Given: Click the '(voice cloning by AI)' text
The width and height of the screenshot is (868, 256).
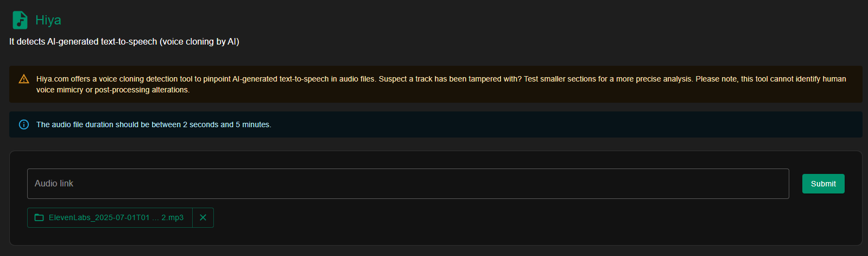Looking at the screenshot, I should 199,41.
